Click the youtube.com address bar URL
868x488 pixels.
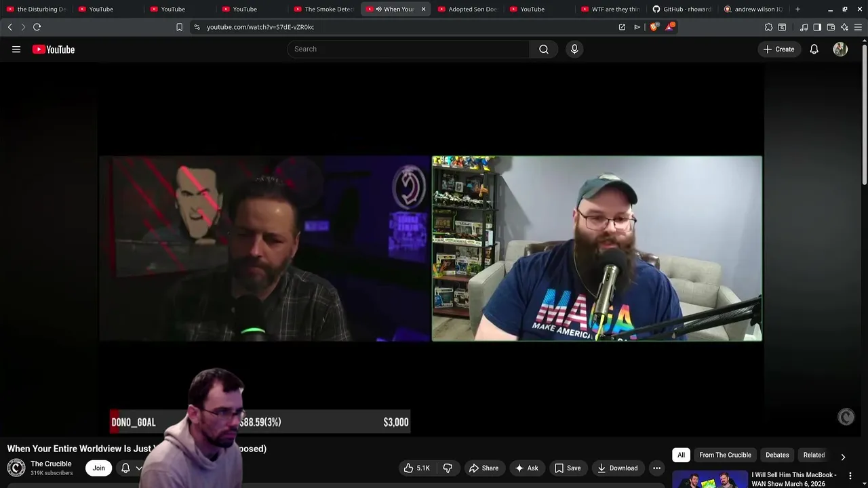(x=260, y=27)
